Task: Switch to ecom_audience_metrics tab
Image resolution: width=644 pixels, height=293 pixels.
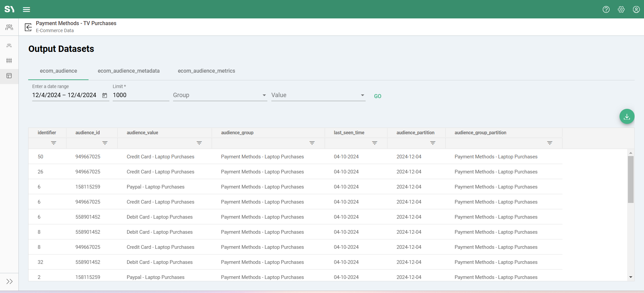Action: [206, 71]
